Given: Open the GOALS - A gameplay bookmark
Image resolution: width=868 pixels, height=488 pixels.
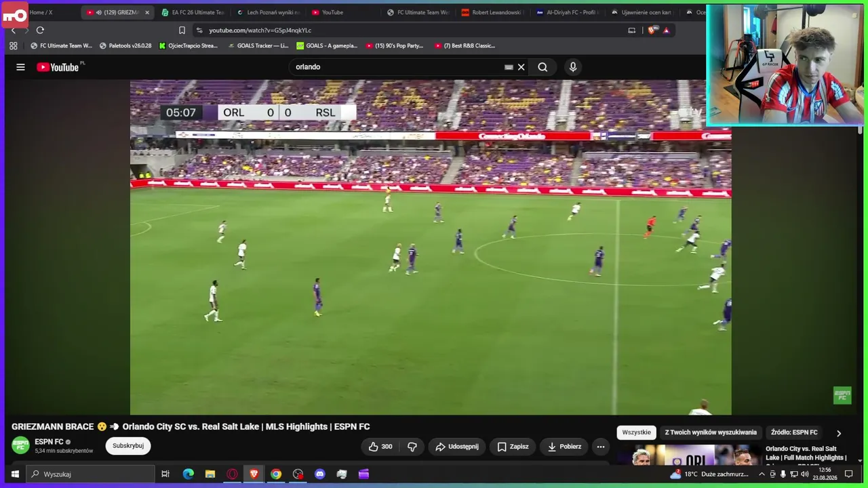Looking at the screenshot, I should click(x=327, y=45).
